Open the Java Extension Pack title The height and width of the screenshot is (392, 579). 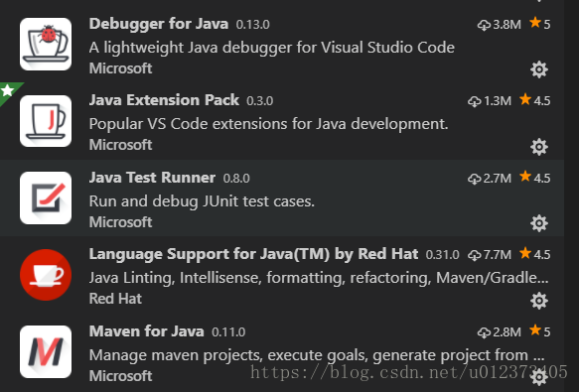coord(164,100)
